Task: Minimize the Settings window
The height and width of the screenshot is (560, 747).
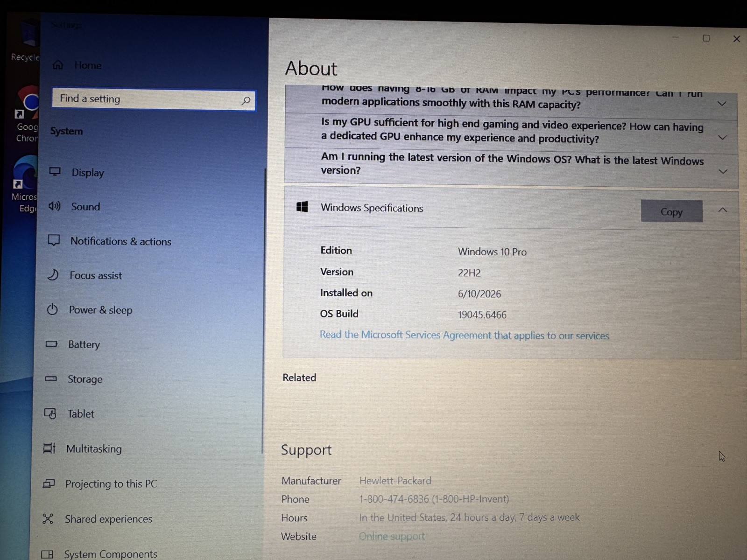Action: [676, 37]
